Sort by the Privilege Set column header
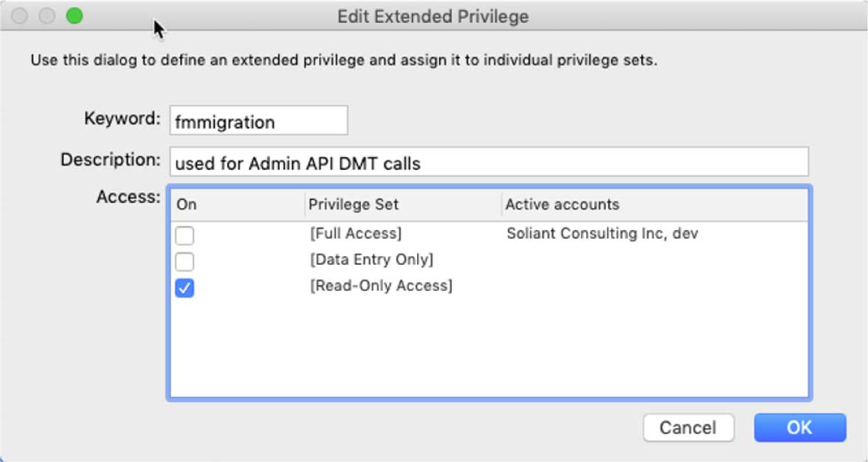868x462 pixels. [x=354, y=204]
